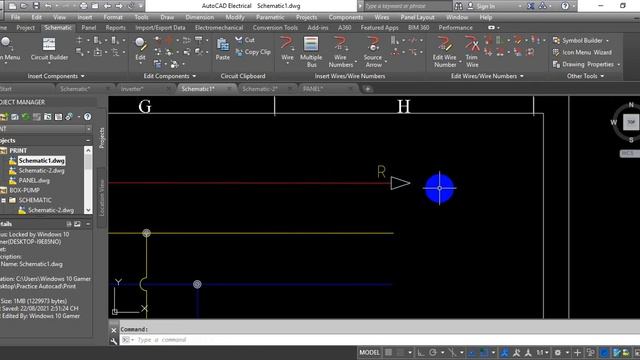The image size is (640, 360).
Task: Open the Components menu
Action: click(345, 17)
